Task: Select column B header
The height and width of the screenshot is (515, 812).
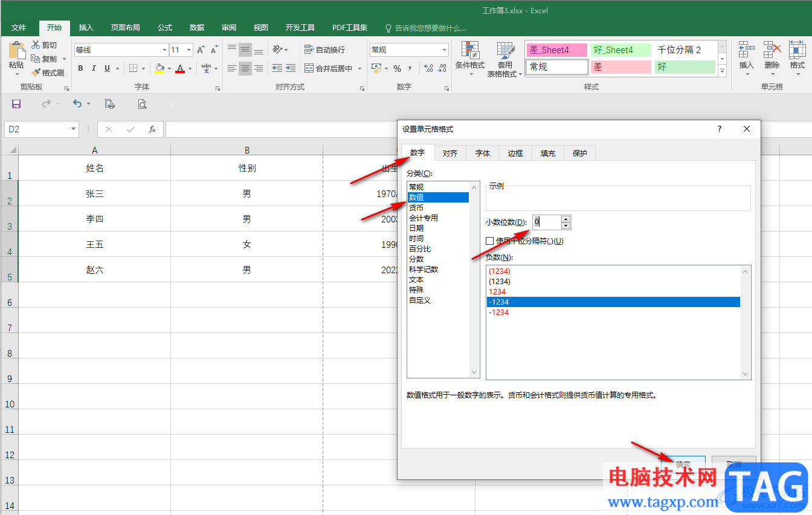Action: 247,150
